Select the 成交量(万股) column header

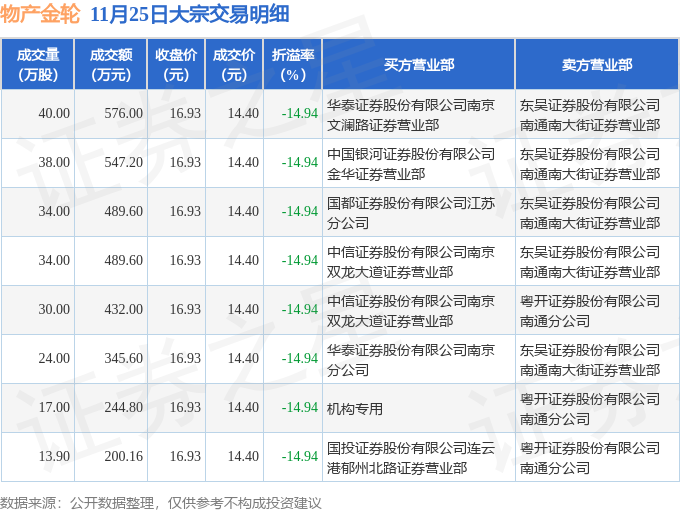38,65
